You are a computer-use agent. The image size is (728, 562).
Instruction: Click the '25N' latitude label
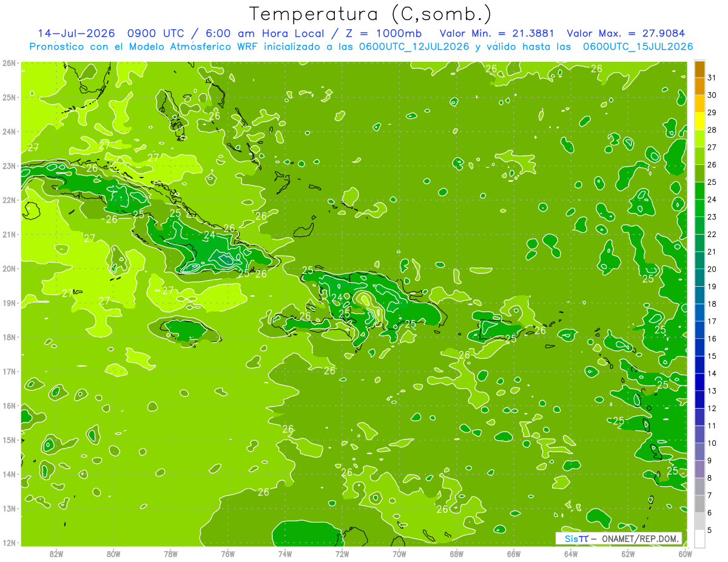(8, 97)
